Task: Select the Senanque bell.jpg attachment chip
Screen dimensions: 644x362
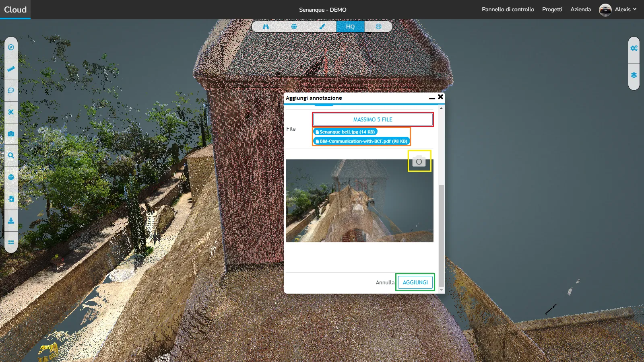Action: pyautogui.click(x=345, y=132)
